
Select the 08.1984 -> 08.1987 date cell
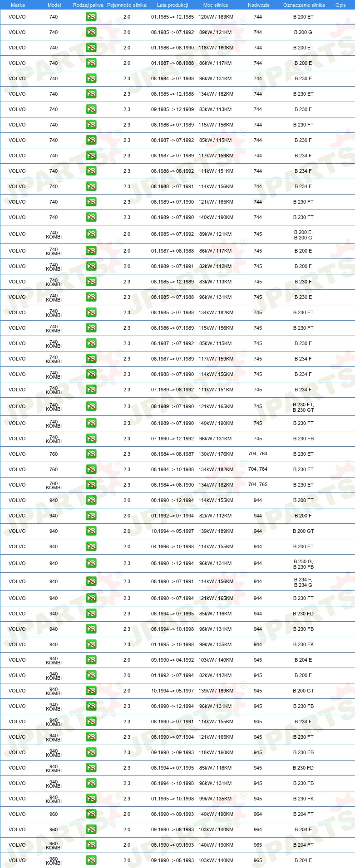click(x=173, y=454)
